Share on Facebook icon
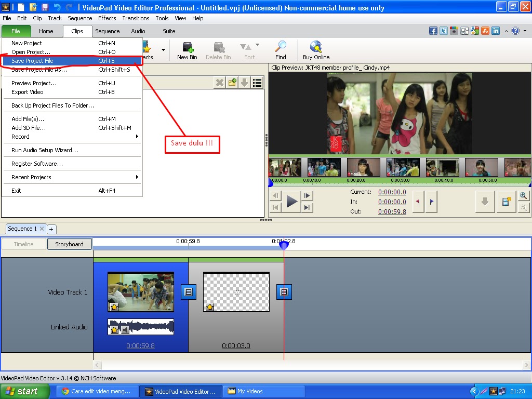This screenshot has width=532, height=399. click(433, 31)
